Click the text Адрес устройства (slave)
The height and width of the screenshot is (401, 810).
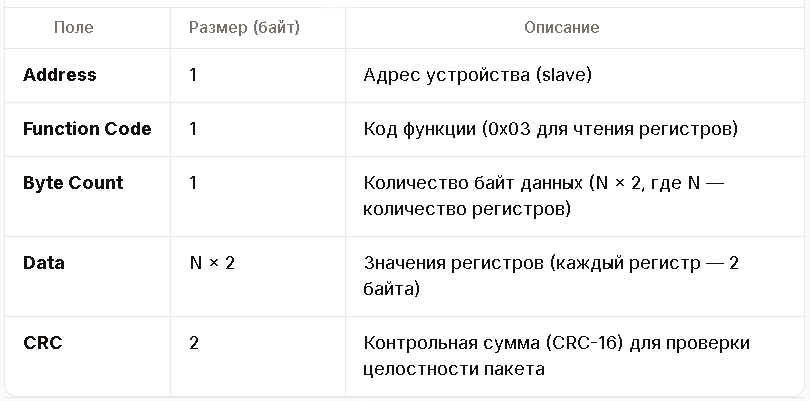tap(477, 75)
